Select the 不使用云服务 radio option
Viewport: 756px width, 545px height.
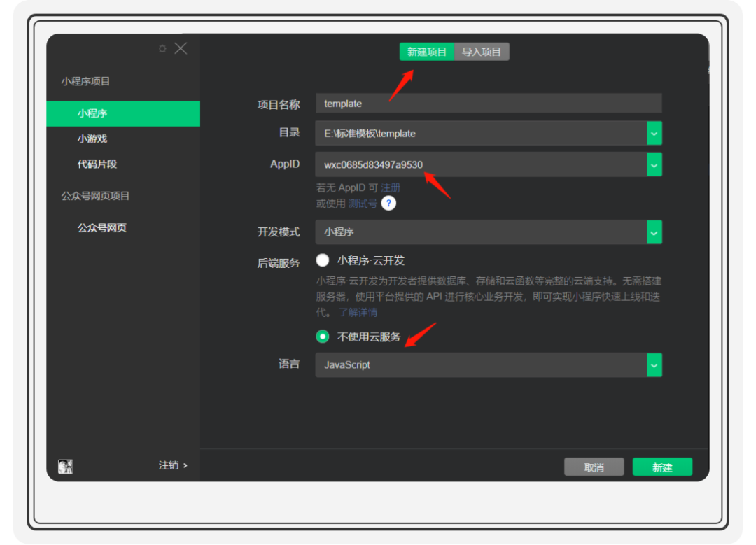coord(323,337)
